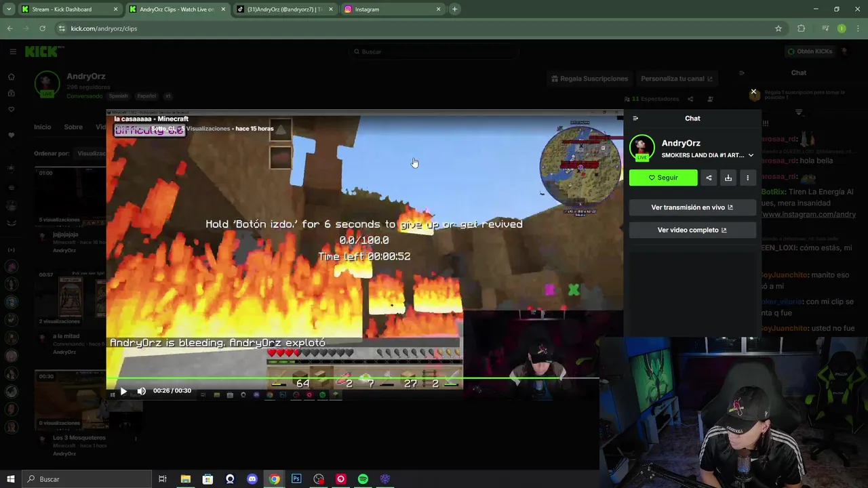Screen dimensions: 868x488
Task: Close the Instagram browser tab
Action: [438, 9]
